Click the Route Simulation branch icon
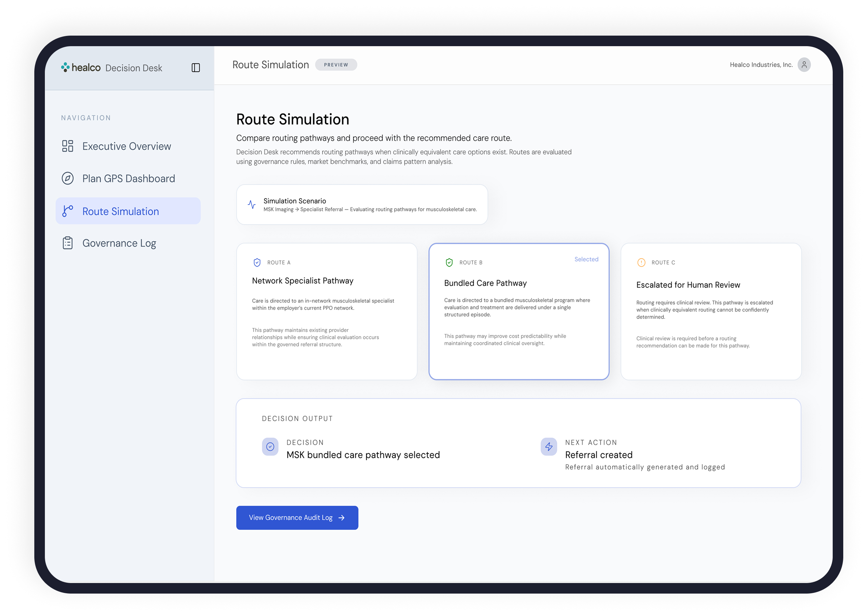The image size is (867, 616). point(68,211)
